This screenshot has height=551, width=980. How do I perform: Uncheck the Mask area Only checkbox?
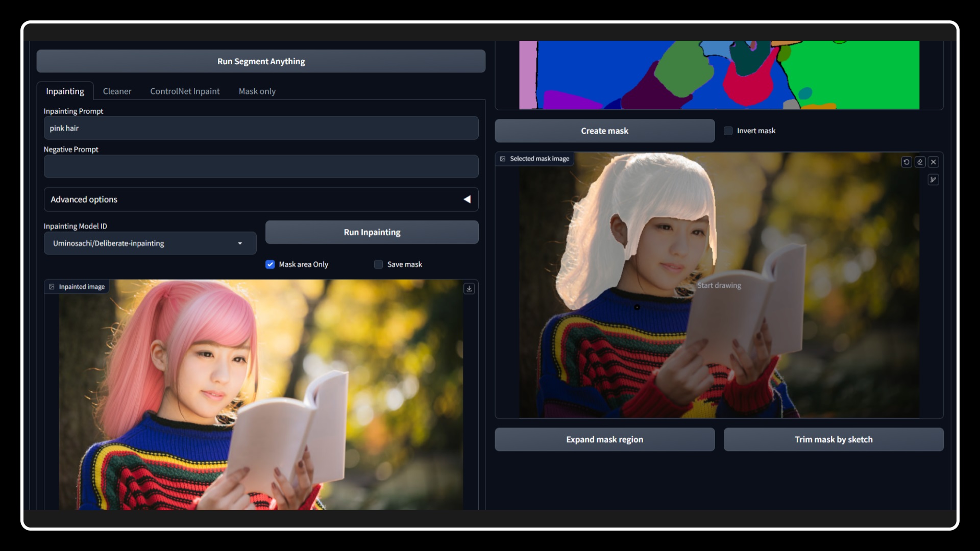click(270, 264)
